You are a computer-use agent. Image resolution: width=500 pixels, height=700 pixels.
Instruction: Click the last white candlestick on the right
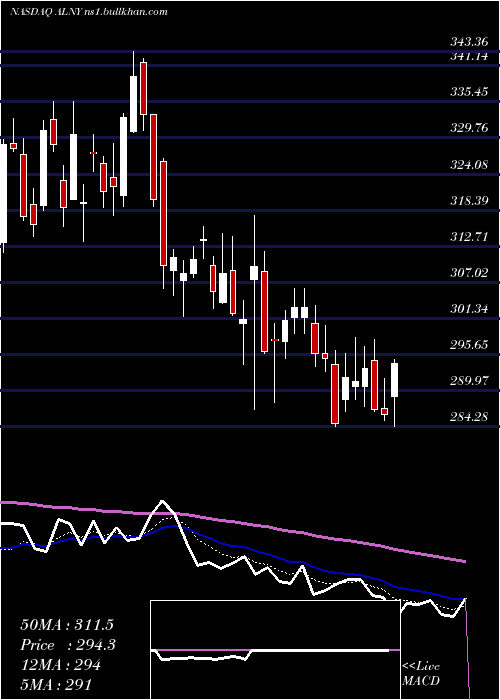pyautogui.click(x=395, y=380)
